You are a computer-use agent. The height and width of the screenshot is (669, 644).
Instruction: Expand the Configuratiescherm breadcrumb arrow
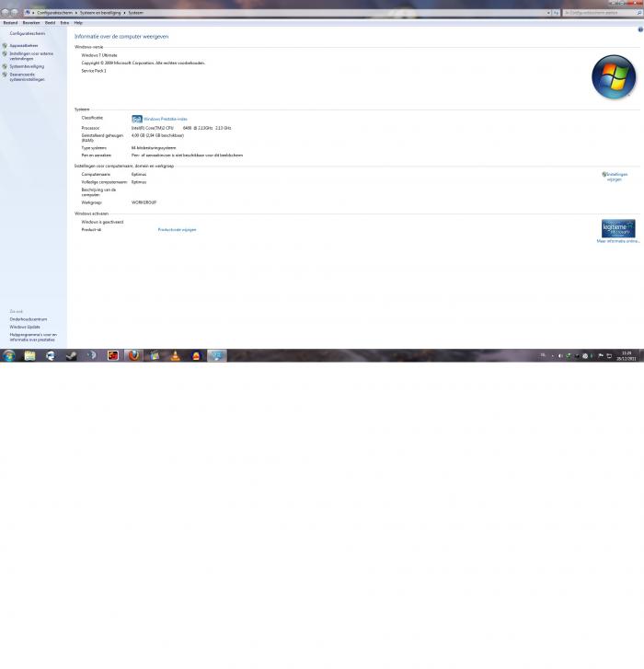point(76,13)
